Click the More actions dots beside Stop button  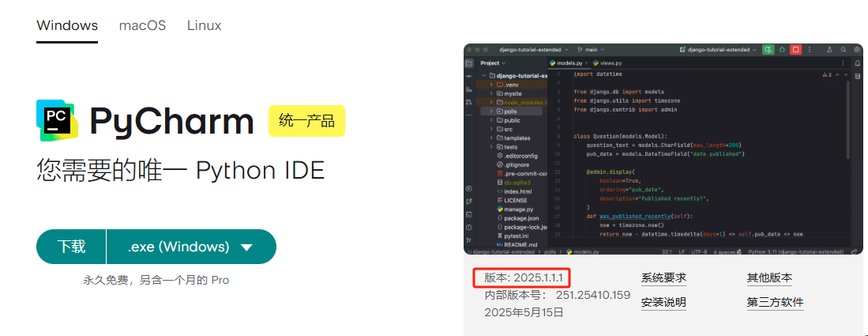tap(810, 49)
